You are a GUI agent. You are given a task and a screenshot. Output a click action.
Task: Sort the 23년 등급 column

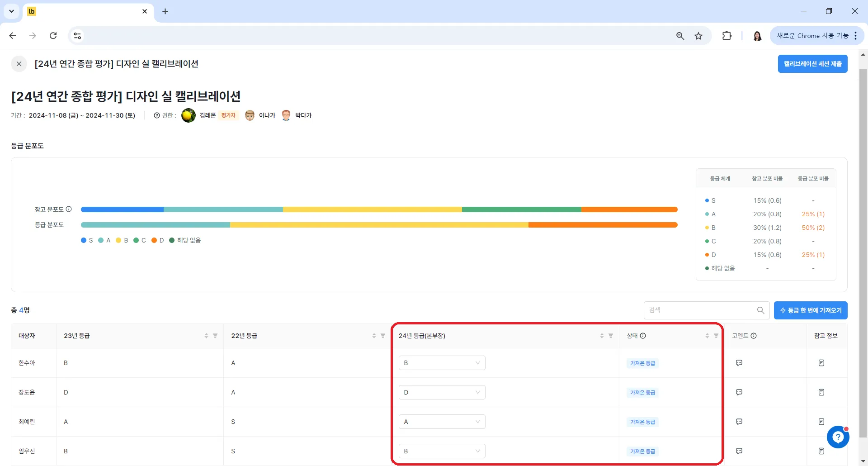pos(206,336)
